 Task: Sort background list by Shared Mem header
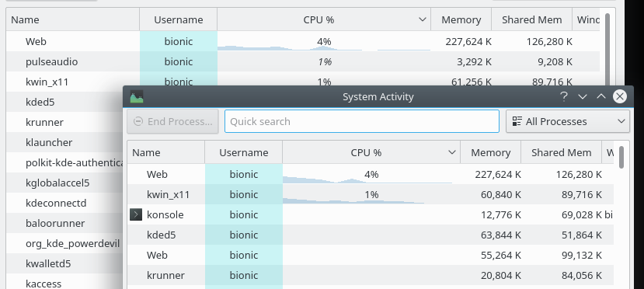532,19
